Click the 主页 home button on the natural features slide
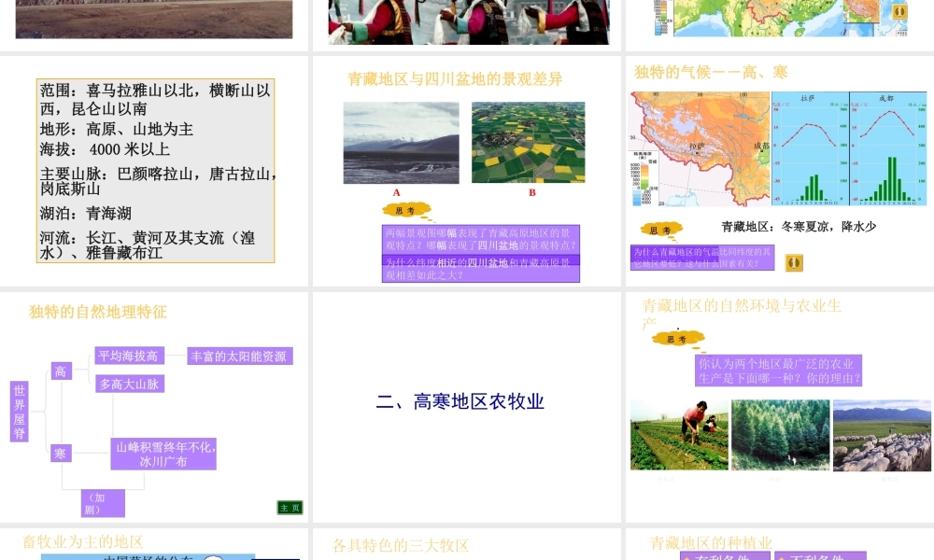The height and width of the screenshot is (560, 934). 290,508
